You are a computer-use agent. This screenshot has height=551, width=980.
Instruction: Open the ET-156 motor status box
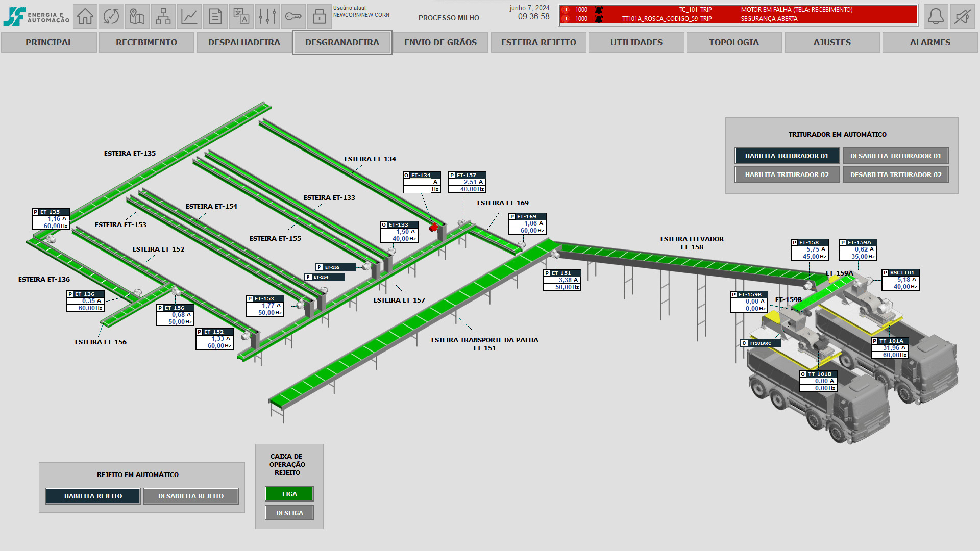175,315
